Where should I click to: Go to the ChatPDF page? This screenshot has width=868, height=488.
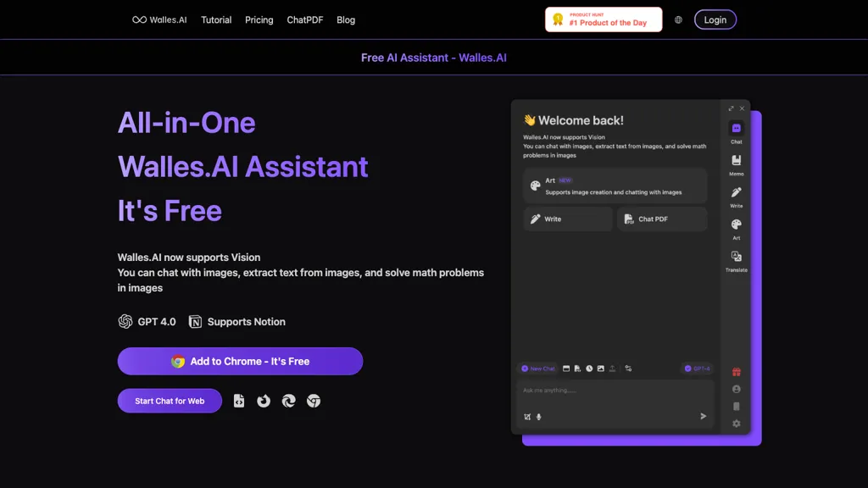[304, 20]
